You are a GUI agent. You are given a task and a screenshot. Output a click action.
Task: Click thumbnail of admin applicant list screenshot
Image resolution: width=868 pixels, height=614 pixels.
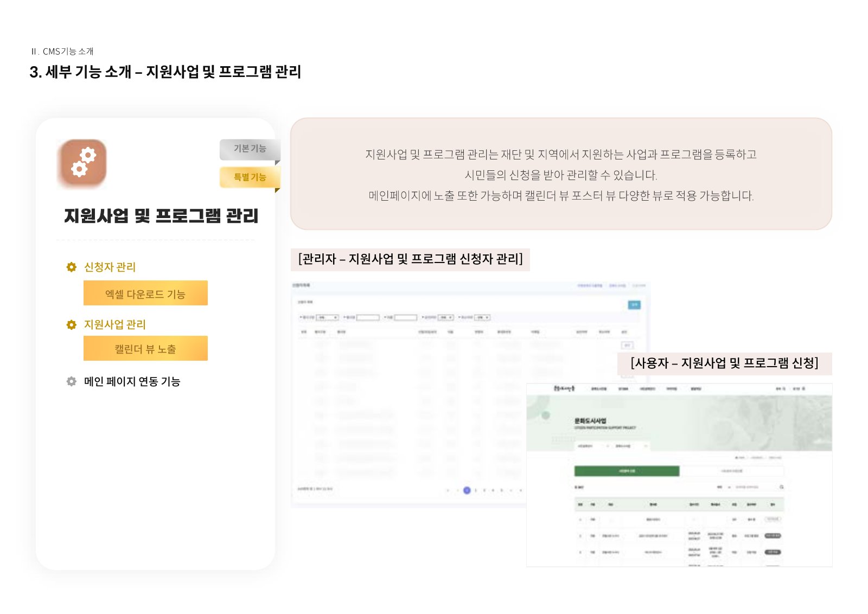pyautogui.click(x=470, y=394)
